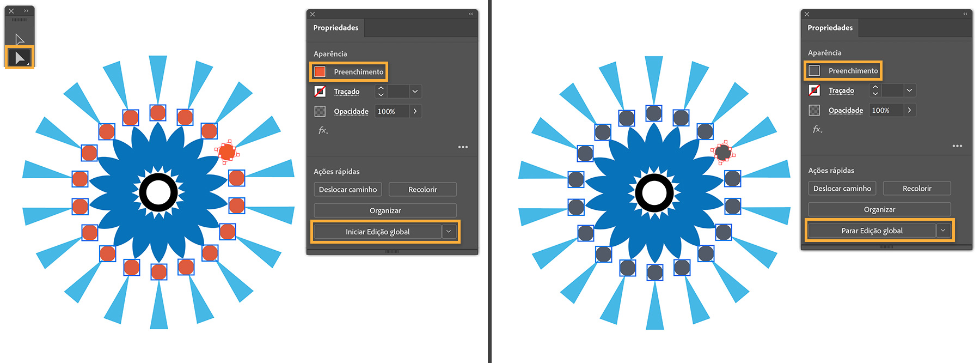Image resolution: width=980 pixels, height=363 pixels.
Task: Select the orange circle with red anchor points
Action: [227, 152]
